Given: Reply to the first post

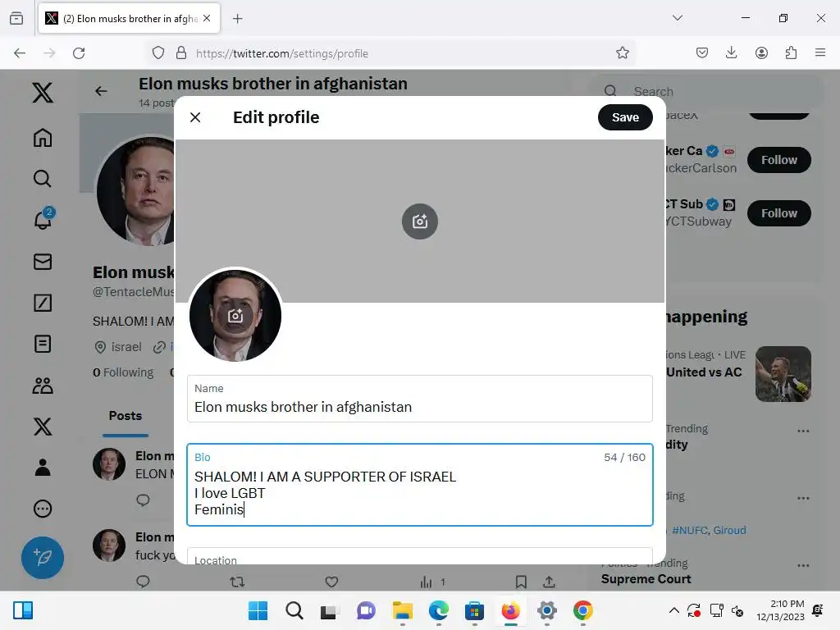Looking at the screenshot, I should point(143,500).
